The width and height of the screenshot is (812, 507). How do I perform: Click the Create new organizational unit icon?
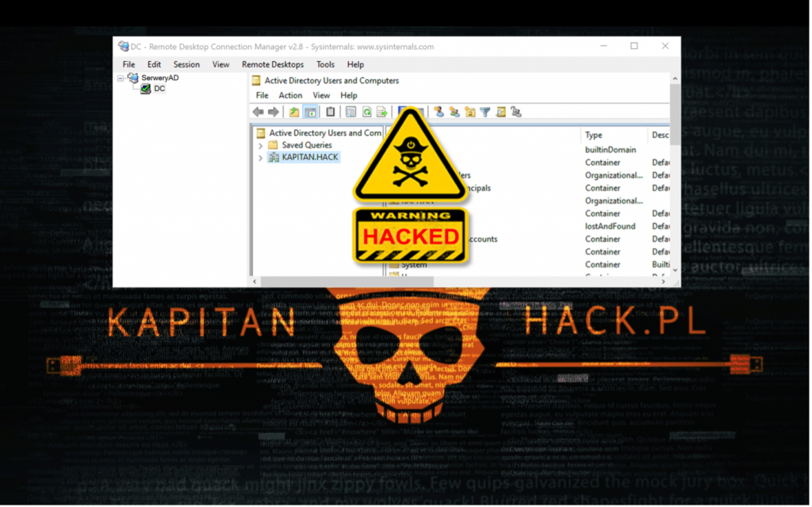tap(470, 112)
